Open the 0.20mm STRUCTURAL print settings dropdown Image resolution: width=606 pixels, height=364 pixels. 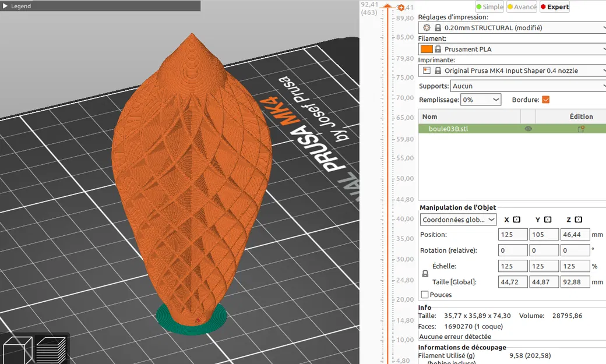point(512,28)
